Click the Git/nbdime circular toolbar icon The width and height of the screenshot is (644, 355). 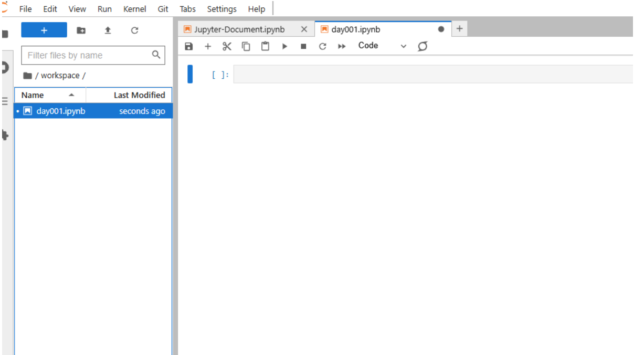(x=423, y=46)
